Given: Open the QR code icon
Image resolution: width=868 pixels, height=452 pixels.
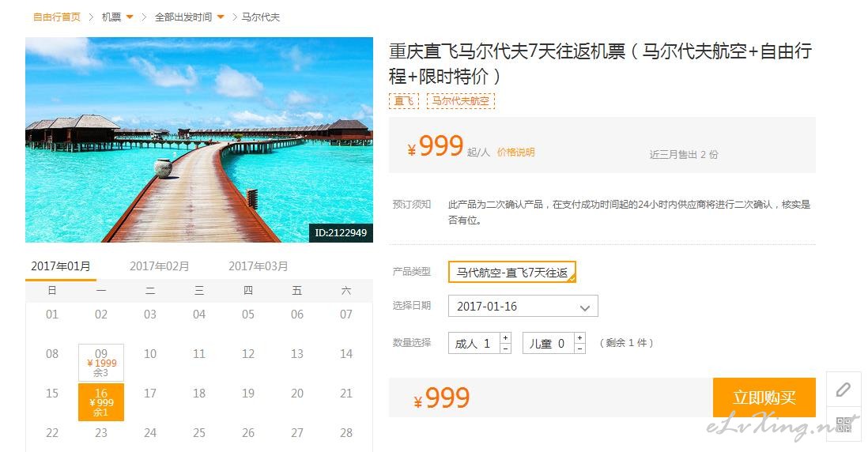Looking at the screenshot, I should [x=843, y=424].
